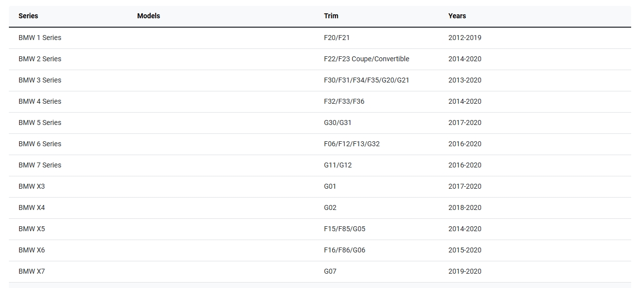The width and height of the screenshot is (644, 288).
Task: Select the BMW 1 Series row label
Action: click(40, 38)
